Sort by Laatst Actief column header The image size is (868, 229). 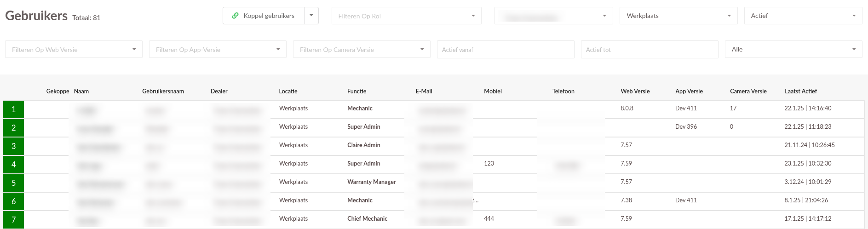point(801,91)
